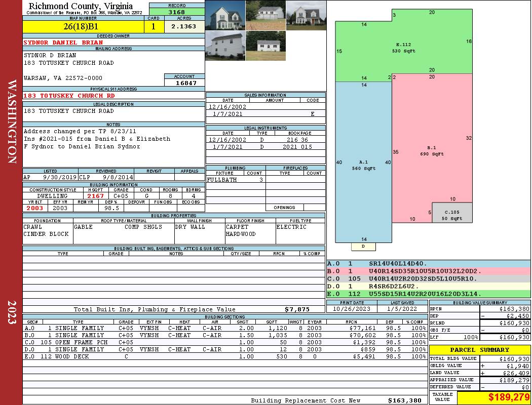Open the small outbuilding near trees photo

[265, 46]
